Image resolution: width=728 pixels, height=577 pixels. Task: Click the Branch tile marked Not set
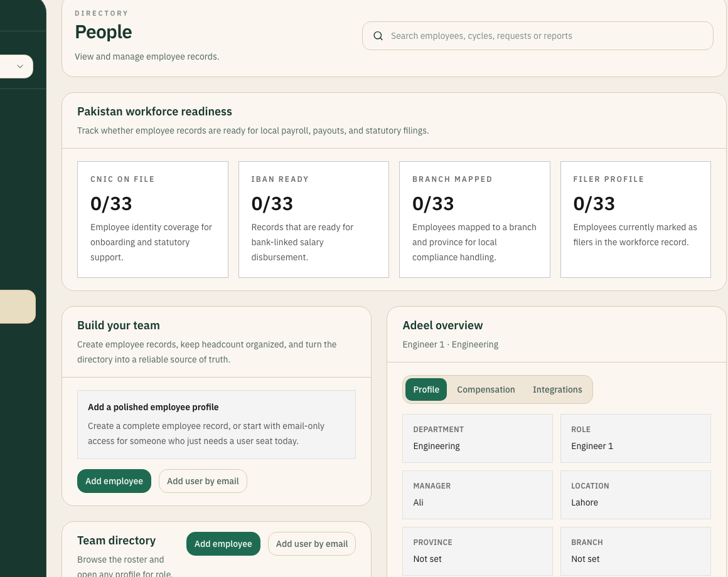(636, 551)
